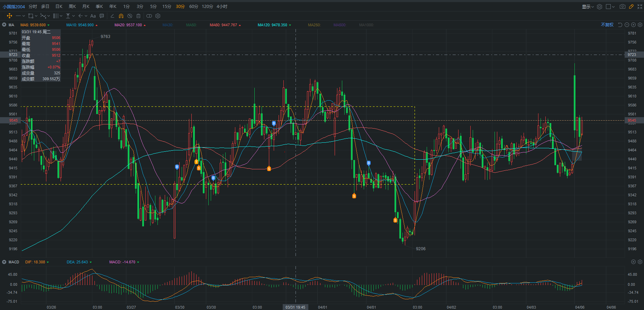Enable the MA30 moving average
The height and width of the screenshot is (310, 644).
[x=168, y=25]
